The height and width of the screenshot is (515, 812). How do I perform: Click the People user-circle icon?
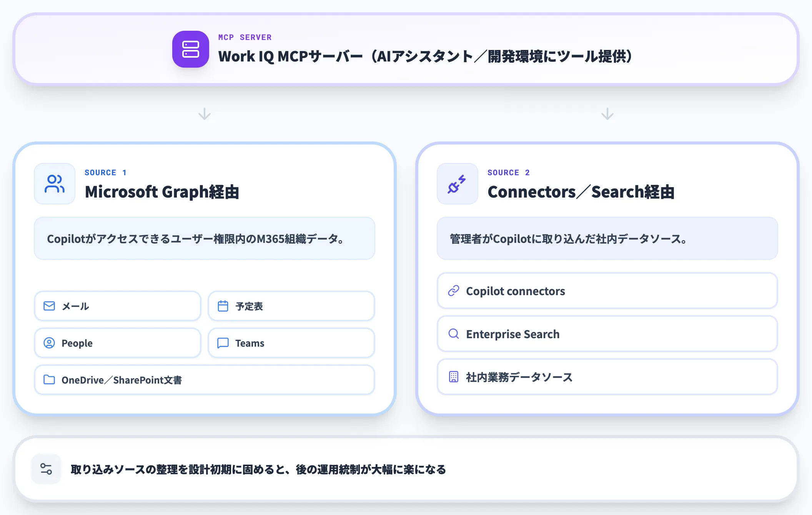coord(49,343)
